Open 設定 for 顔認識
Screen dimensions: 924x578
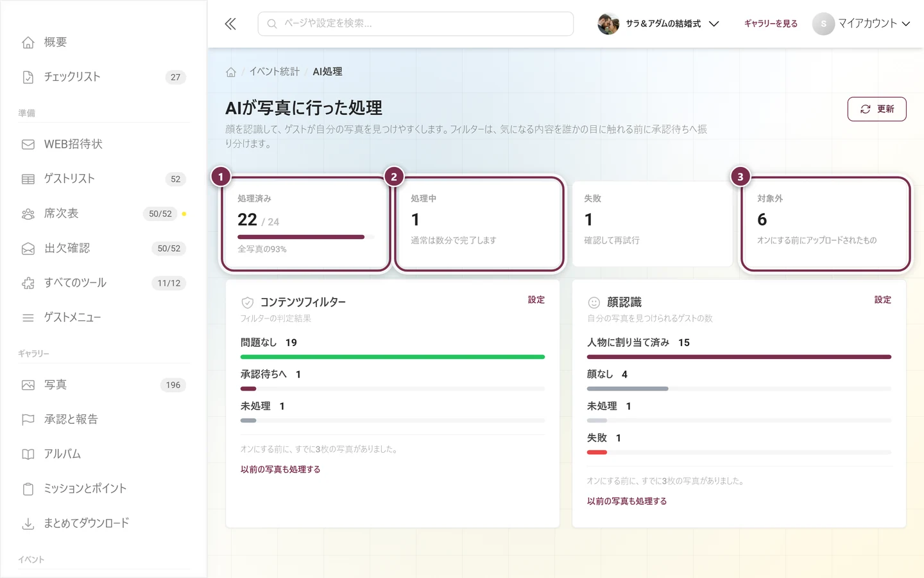tap(883, 300)
